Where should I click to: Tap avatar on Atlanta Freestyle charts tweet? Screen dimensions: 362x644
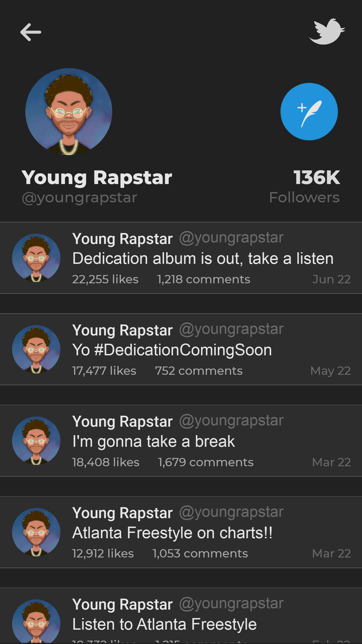[36, 532]
